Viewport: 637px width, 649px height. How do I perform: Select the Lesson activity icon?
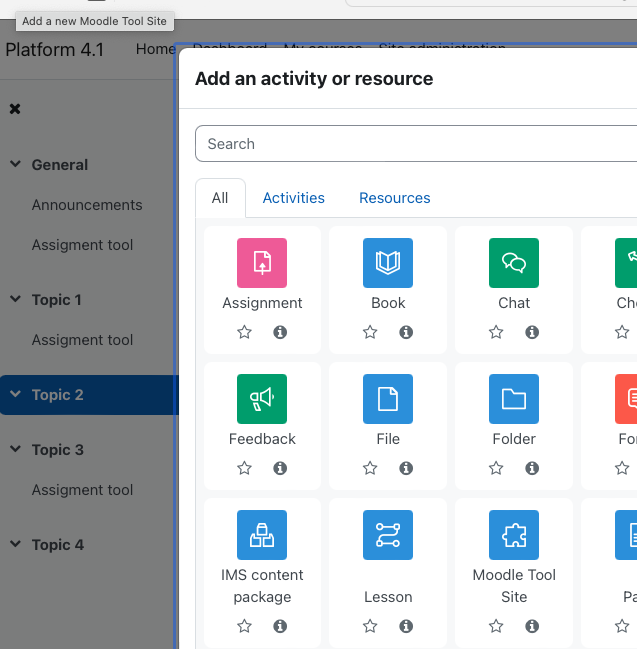coord(388,535)
